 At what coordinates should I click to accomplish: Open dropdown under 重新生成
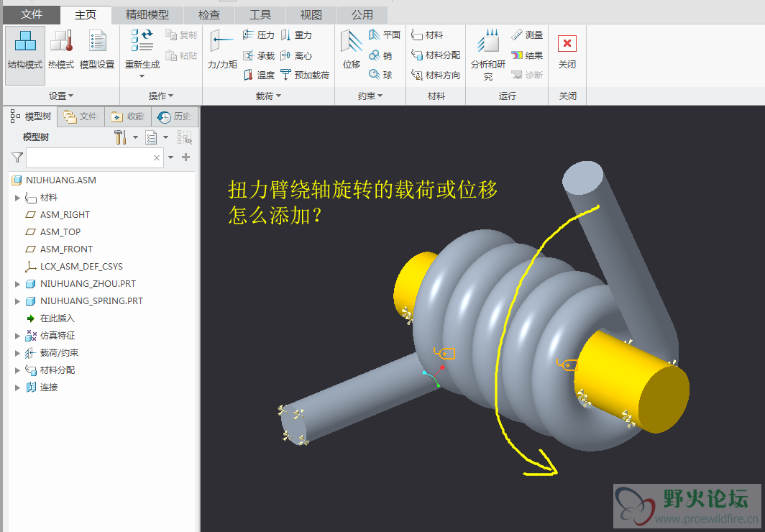pos(142,76)
